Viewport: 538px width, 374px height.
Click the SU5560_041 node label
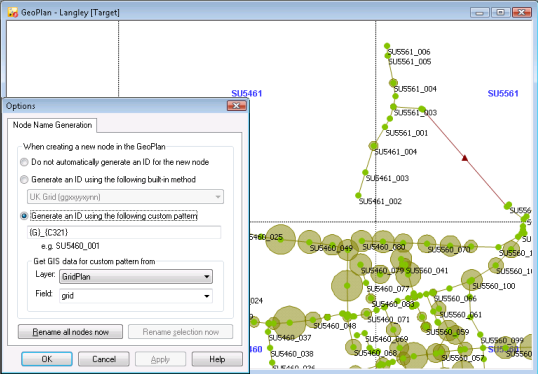point(427,271)
